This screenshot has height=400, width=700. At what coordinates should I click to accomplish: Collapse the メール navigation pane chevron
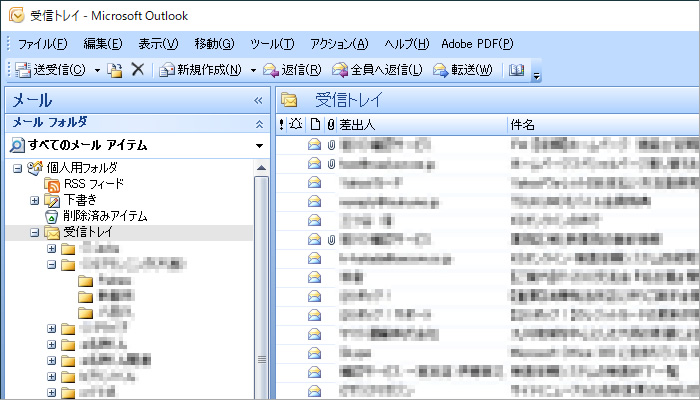tap(258, 100)
